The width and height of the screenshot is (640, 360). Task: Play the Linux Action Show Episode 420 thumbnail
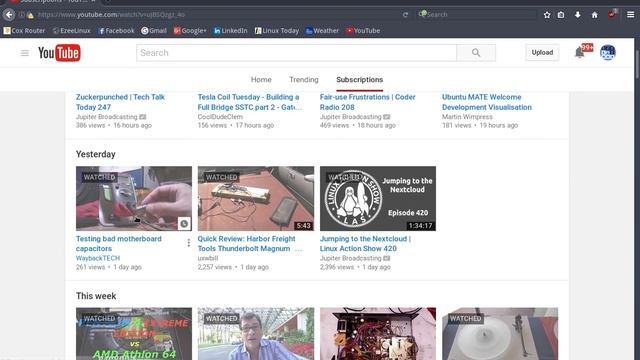point(378,198)
